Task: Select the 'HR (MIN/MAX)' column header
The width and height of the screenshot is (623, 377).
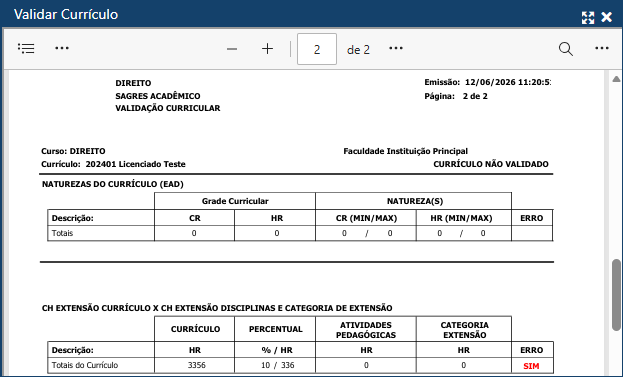Action: [461, 218]
